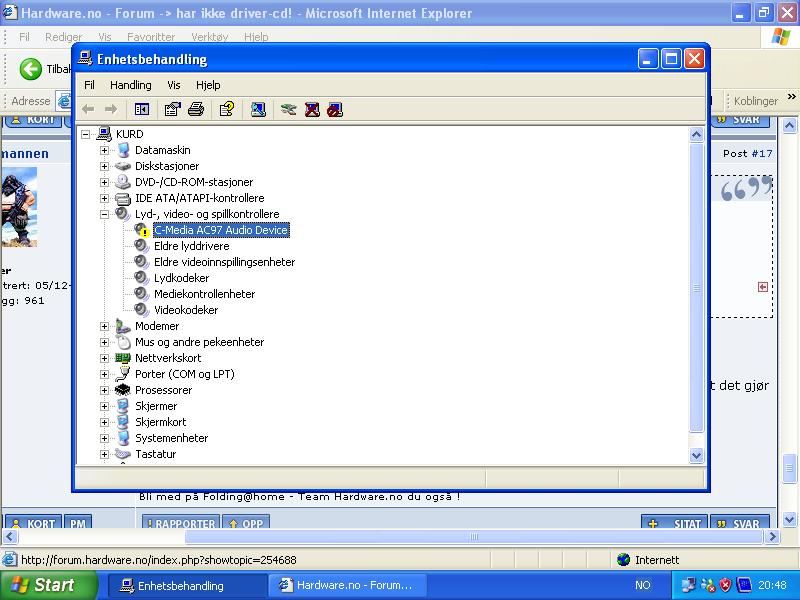Click the Skjermer monitor icon
Screen dimensions: 800x600
[x=122, y=406]
